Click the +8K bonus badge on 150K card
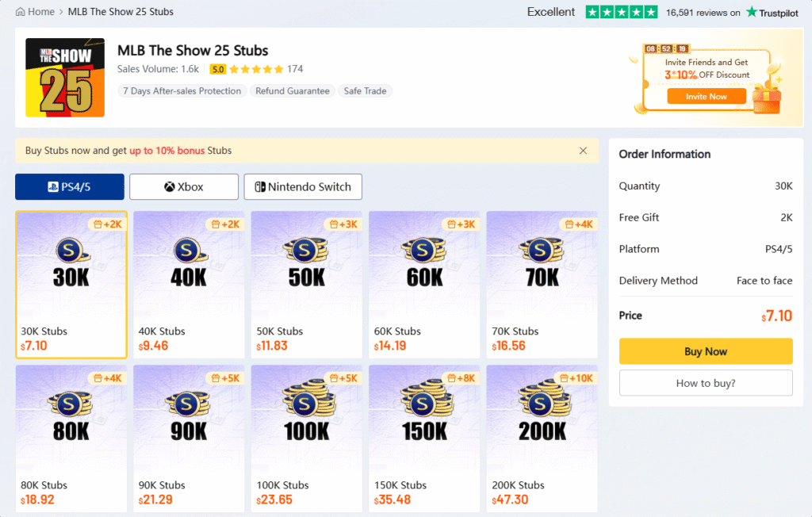 [x=461, y=378]
